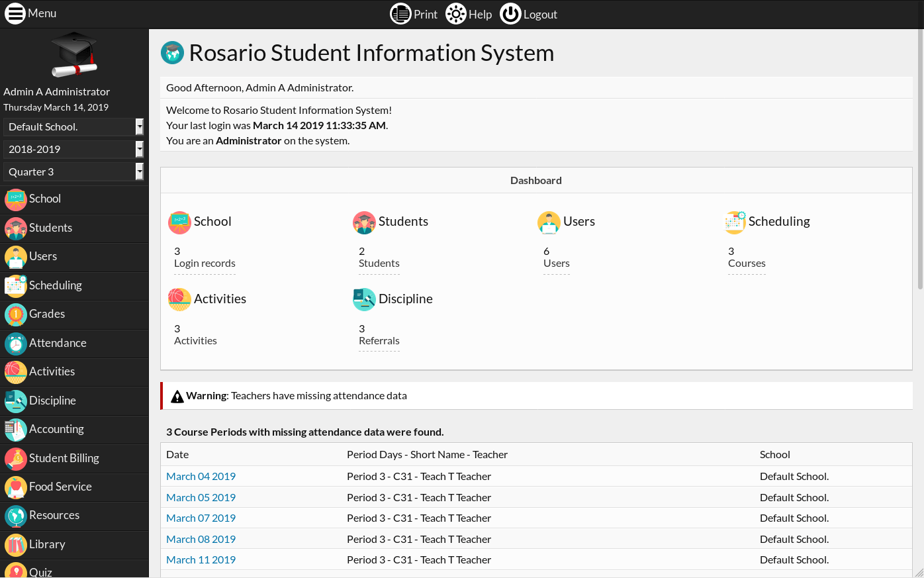Screen dimensions: 924x578
Task: Open Scheduling from the dashboard heading
Action: pos(778,222)
